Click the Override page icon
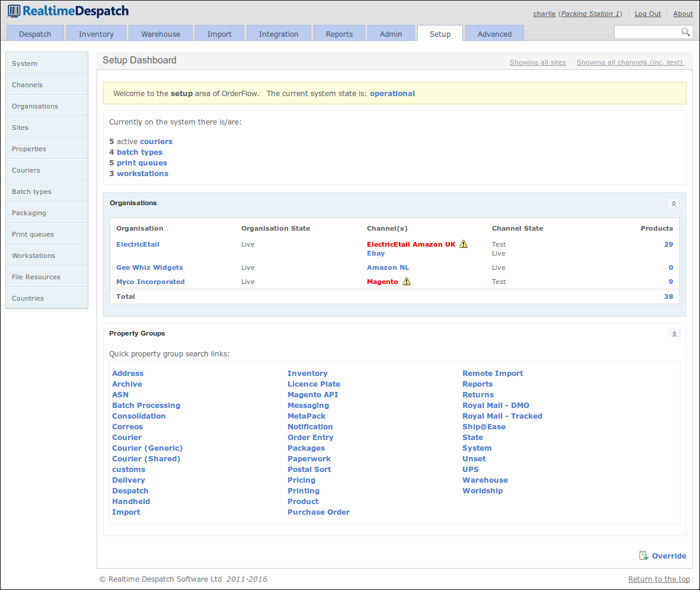The height and width of the screenshot is (590, 700). click(643, 556)
